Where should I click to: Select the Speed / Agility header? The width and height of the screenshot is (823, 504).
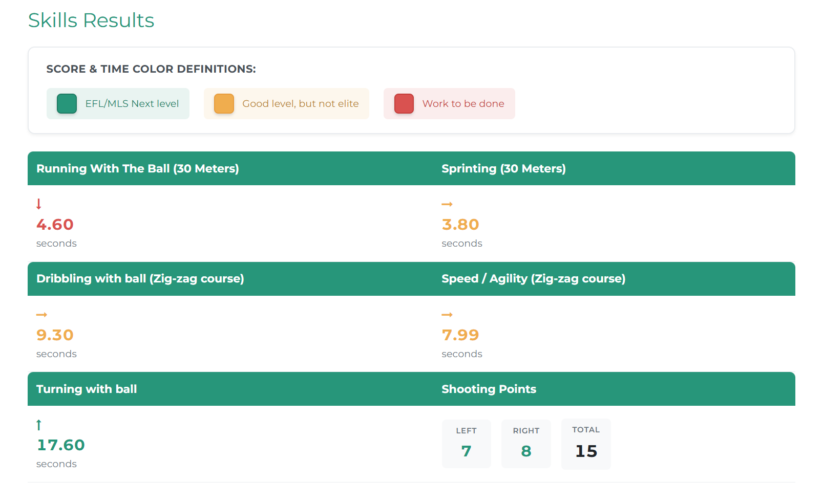tap(533, 278)
